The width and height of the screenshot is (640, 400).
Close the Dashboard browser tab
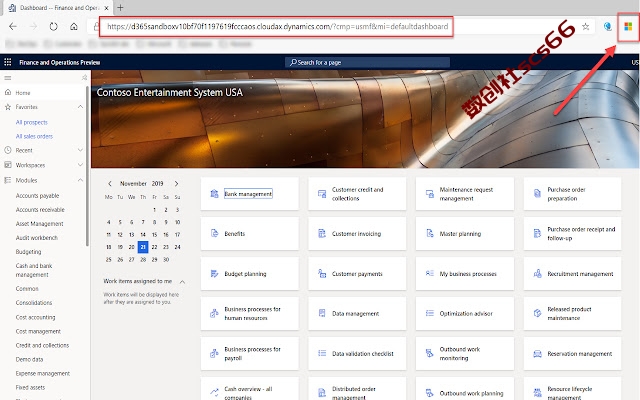point(106,8)
